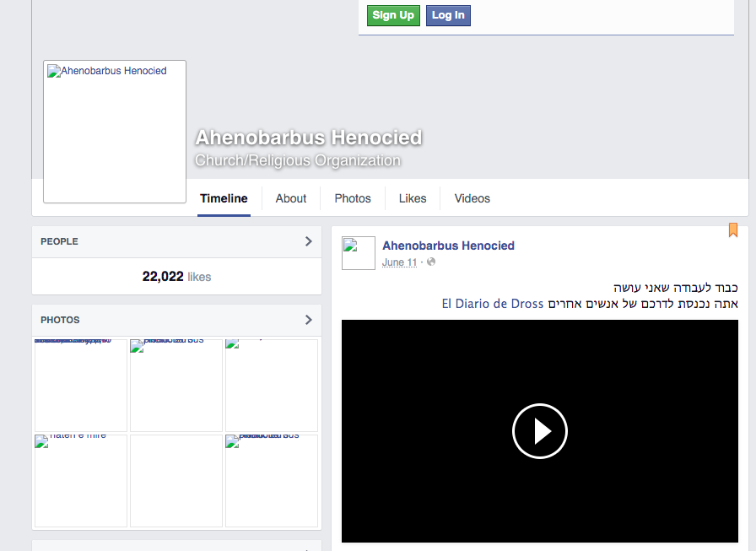
Task: Open the post author name Ahenobarbus Henocied
Action: (x=448, y=246)
